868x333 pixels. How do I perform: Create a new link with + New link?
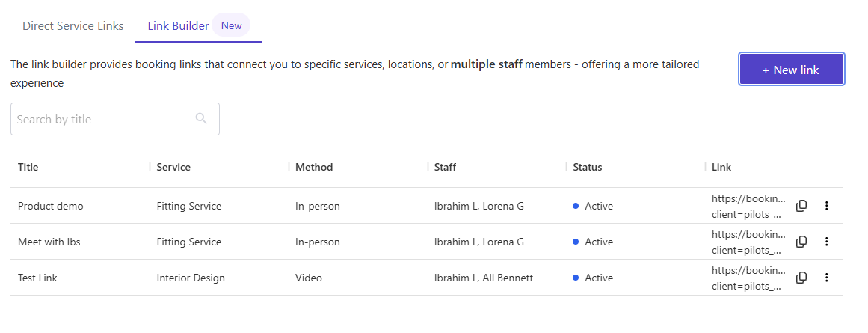pos(791,70)
